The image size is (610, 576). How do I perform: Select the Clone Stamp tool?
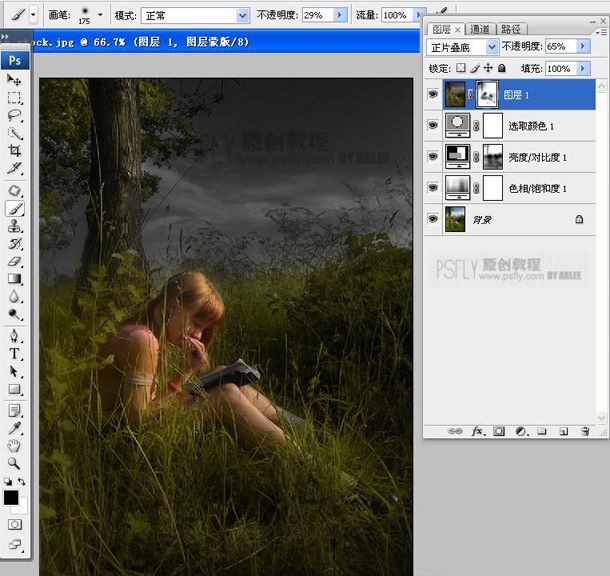coord(14,226)
